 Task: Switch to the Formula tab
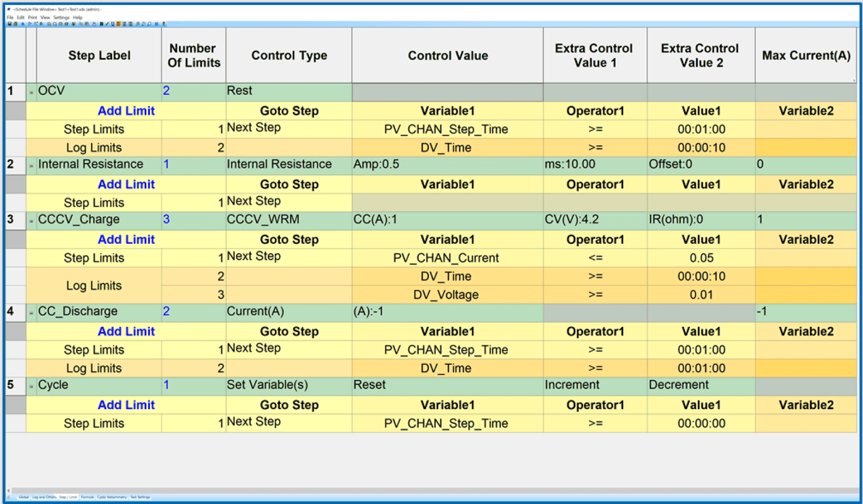87,497
